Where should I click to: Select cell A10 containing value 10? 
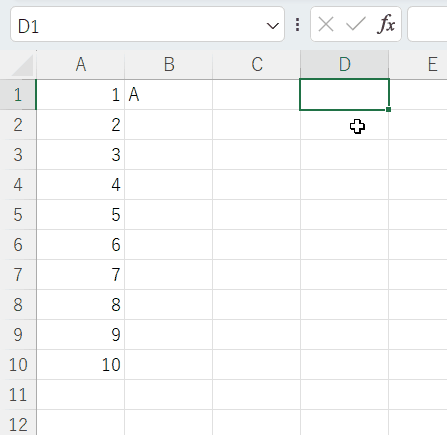(x=81, y=365)
